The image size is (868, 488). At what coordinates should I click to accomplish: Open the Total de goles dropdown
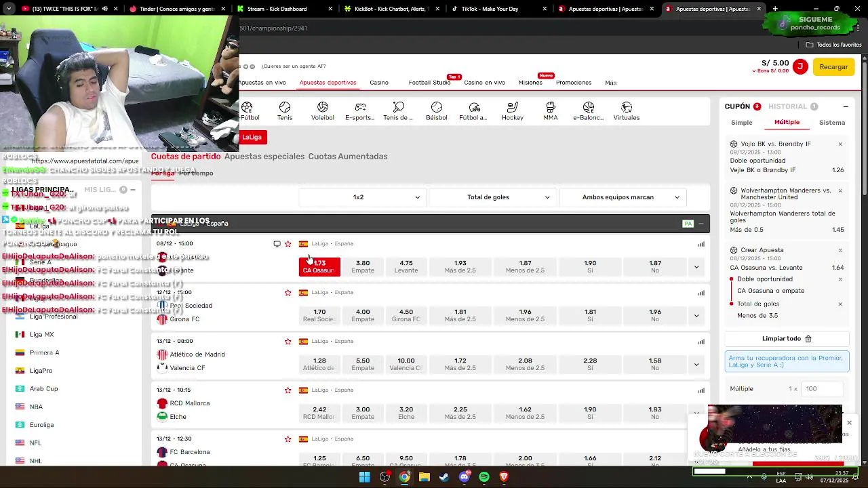point(492,197)
